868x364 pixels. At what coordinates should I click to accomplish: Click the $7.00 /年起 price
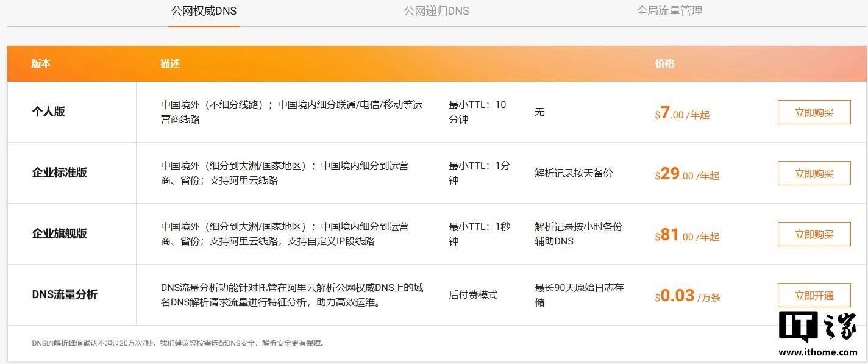683,113
